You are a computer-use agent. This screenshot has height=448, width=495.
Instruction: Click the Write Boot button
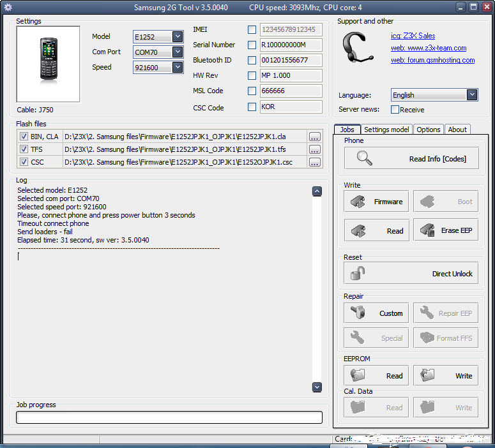(446, 201)
